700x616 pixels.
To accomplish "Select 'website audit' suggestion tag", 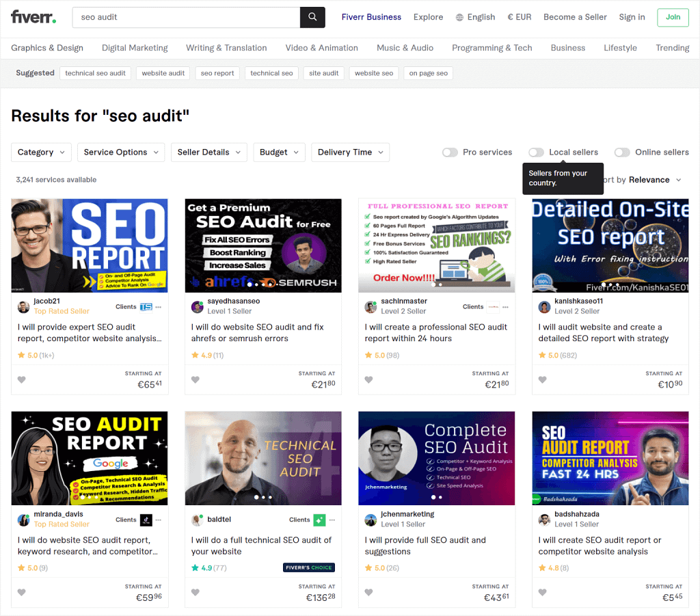I will 163,73.
